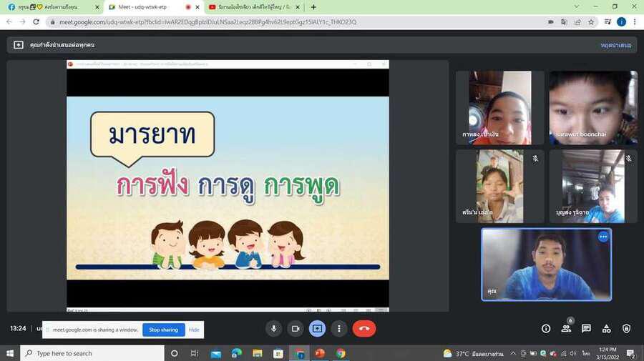Show the participants people panel
The image size is (644, 361).
click(566, 328)
